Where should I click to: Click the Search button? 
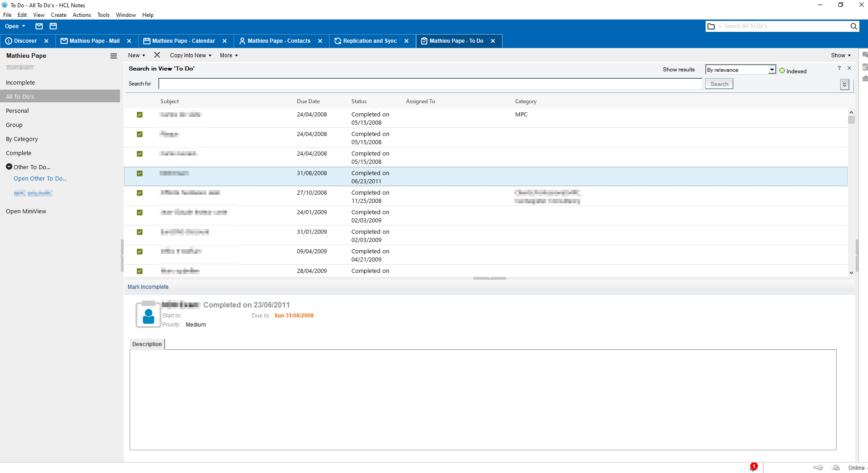[719, 84]
